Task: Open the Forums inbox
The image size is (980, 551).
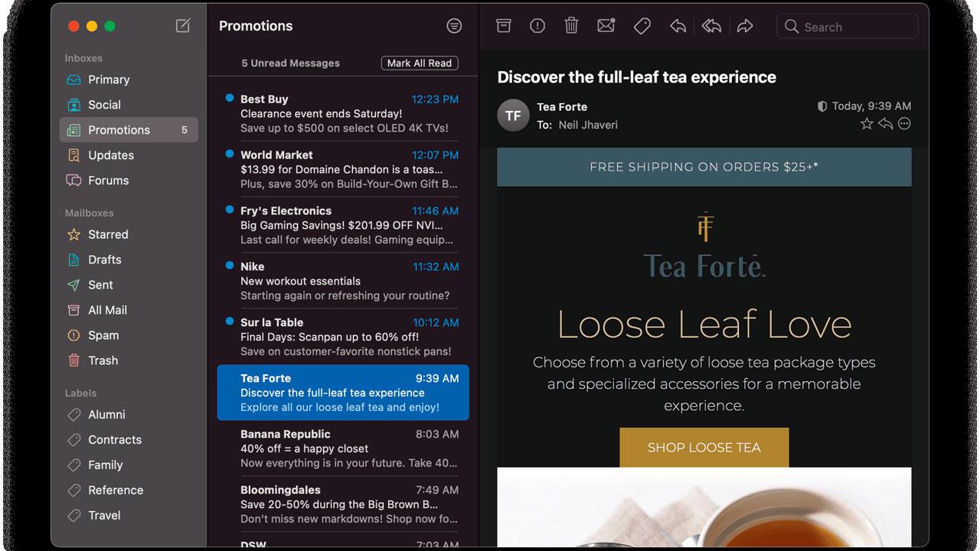Action: point(129,181)
